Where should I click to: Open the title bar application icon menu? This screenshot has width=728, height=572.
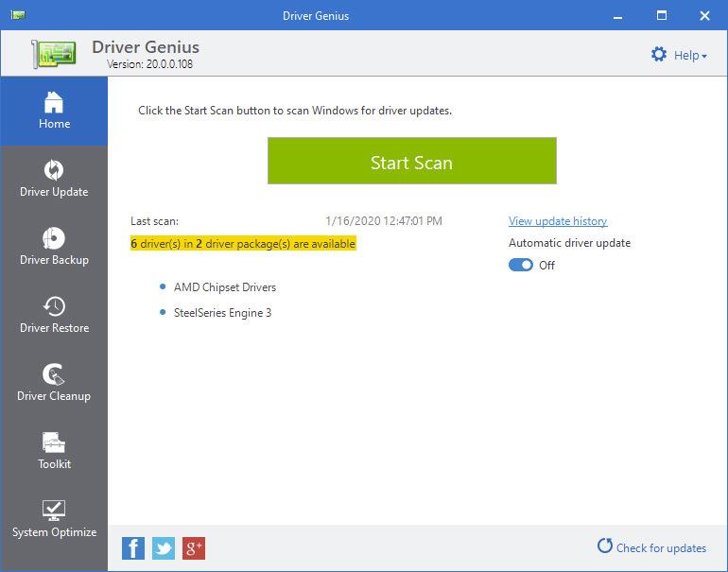[x=19, y=15]
